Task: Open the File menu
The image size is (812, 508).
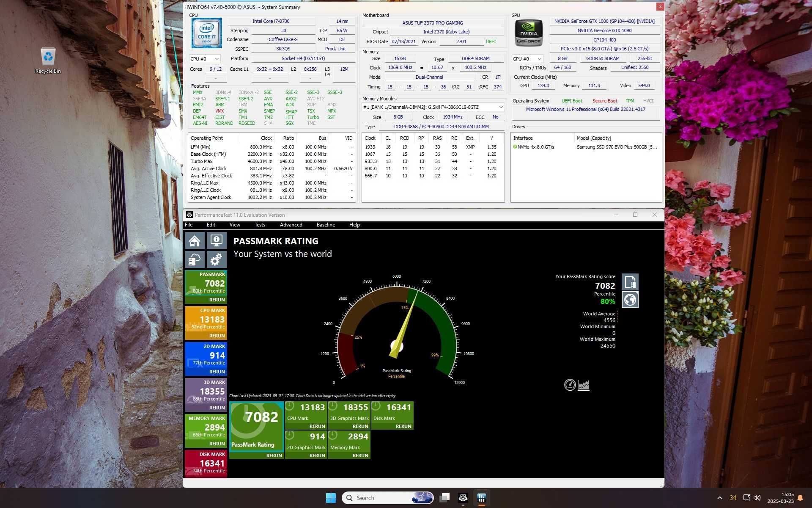Action: (x=189, y=225)
